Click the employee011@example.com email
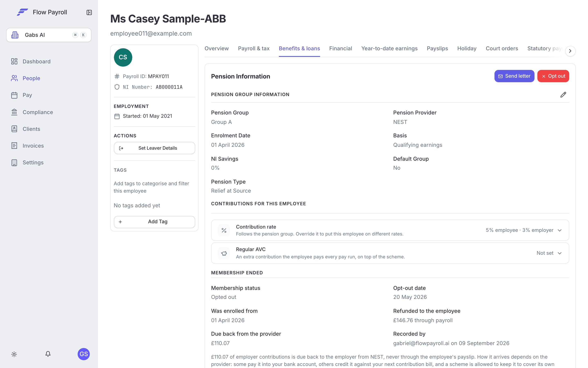 (151, 34)
